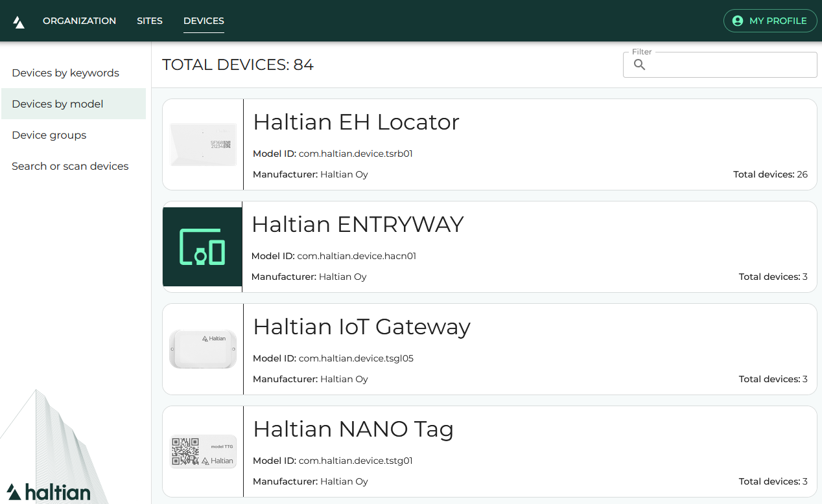Click 'Total devices: 26' on EH Locator
822x504 pixels.
click(x=770, y=174)
